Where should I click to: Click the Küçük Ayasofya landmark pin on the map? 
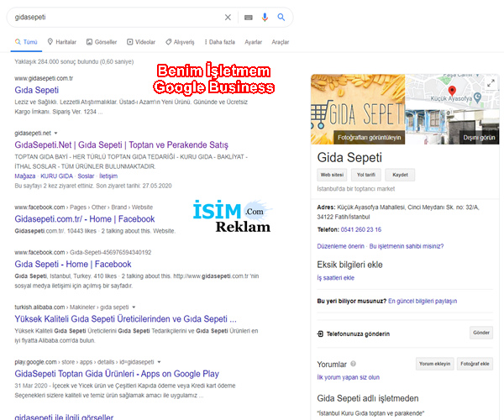(x=478, y=97)
